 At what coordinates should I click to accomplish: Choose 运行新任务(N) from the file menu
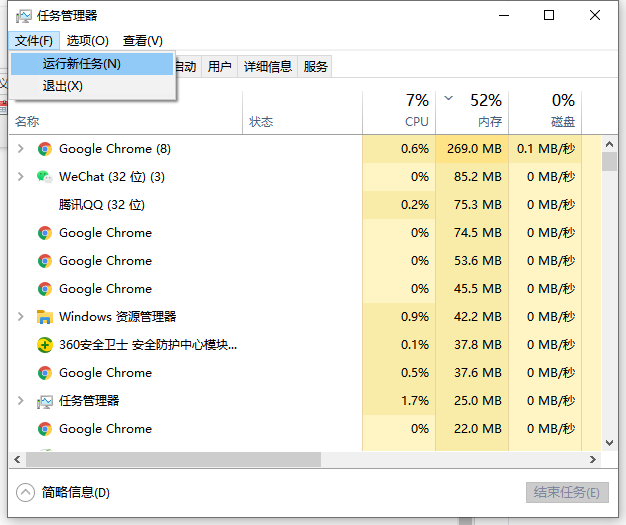(x=82, y=64)
